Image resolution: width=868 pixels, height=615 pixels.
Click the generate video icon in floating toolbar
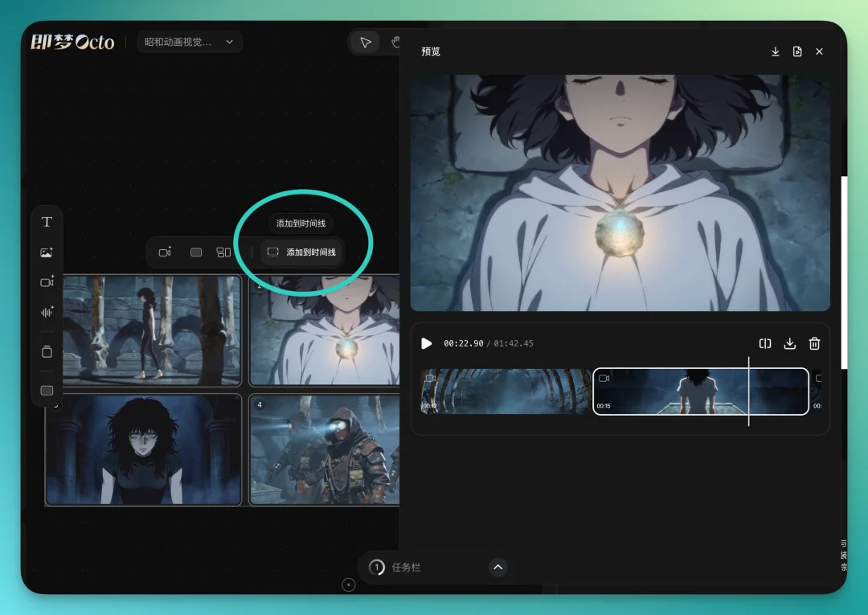(165, 252)
